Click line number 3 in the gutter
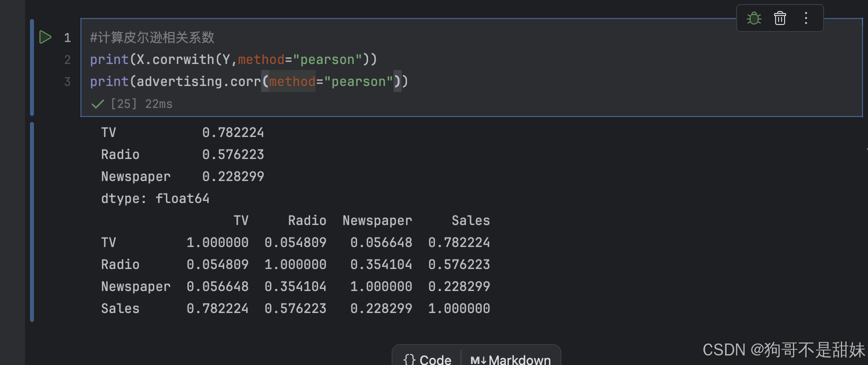Viewport: 868px width, 365px height. pos(67,81)
